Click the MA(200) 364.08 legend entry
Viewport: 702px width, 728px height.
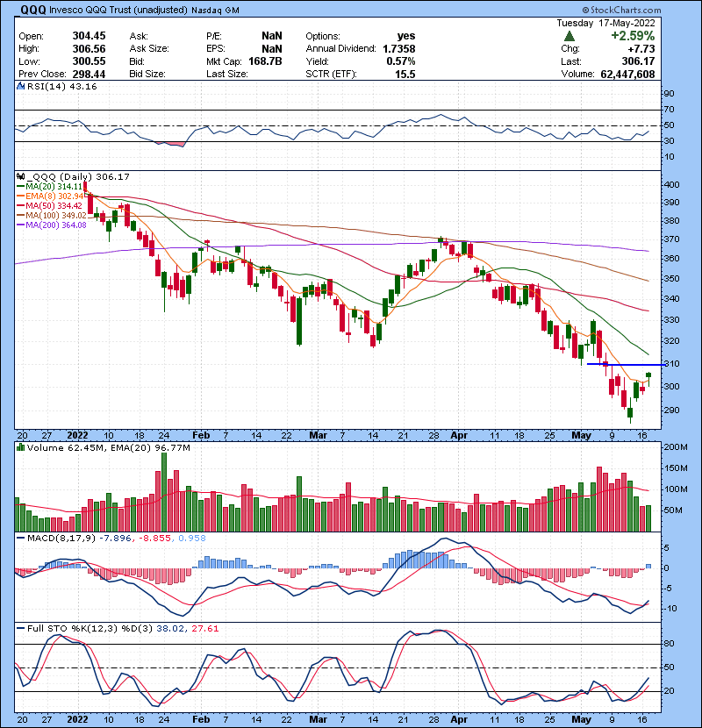[x=52, y=225]
